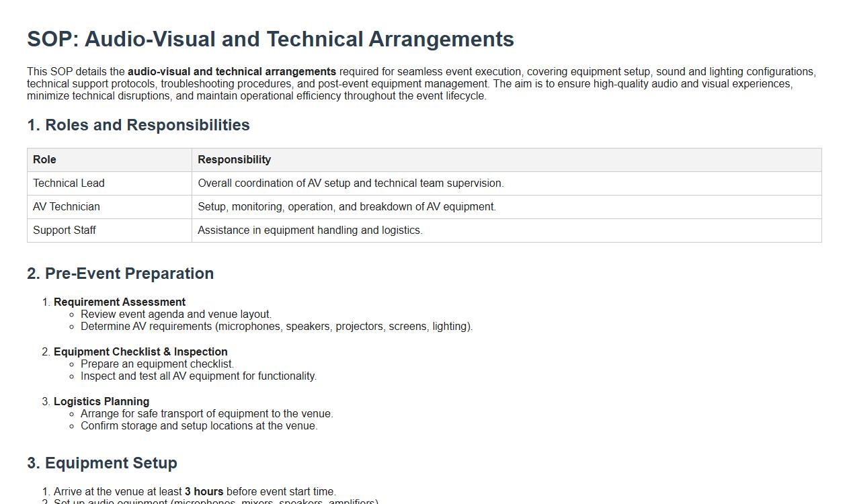Viewport: 849px width, 504px height.
Task: Click the 'Responsibility' column header
Action: [x=234, y=160]
